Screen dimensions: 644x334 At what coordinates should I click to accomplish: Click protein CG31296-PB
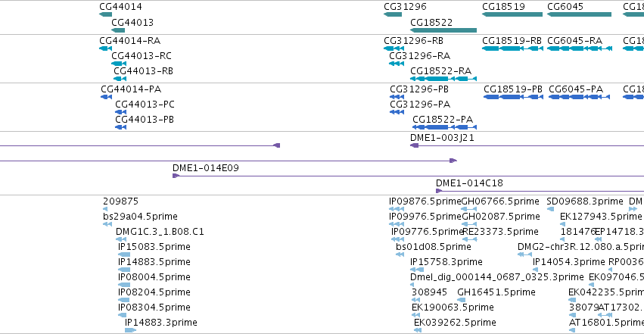(397, 97)
